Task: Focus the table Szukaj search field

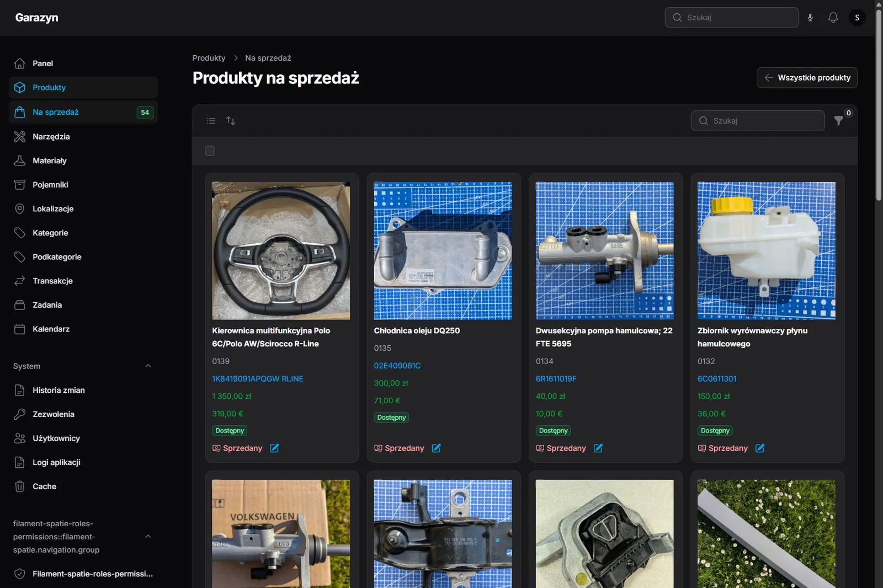Action: [x=758, y=121]
